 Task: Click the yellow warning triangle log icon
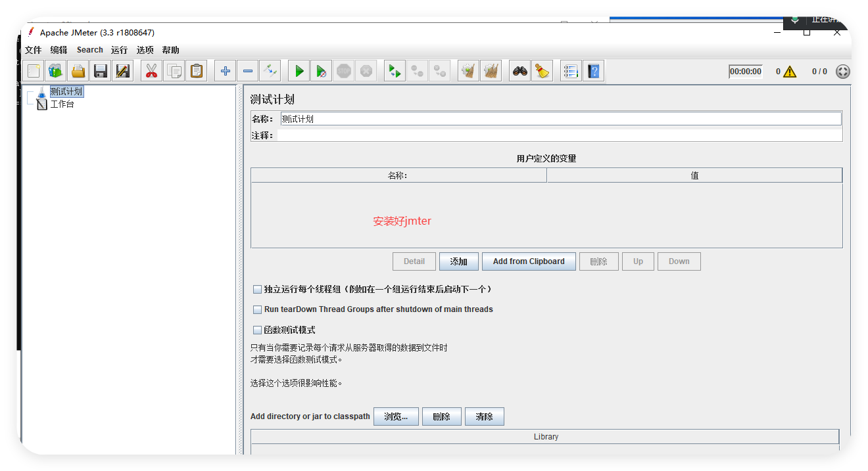pyautogui.click(x=789, y=72)
